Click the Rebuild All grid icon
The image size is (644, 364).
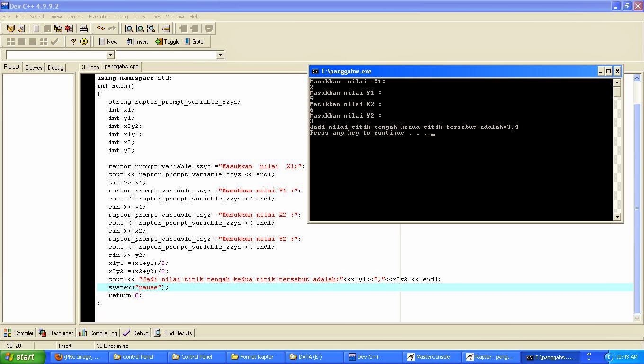43,42
